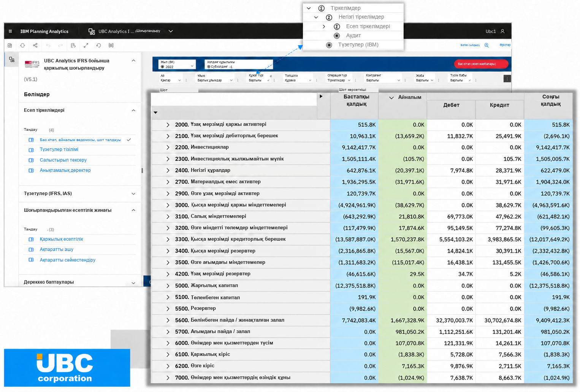The image size is (580, 392).
Task: Collapse the Шоғырландырылған есептілік жинағы section
Action: (x=133, y=210)
